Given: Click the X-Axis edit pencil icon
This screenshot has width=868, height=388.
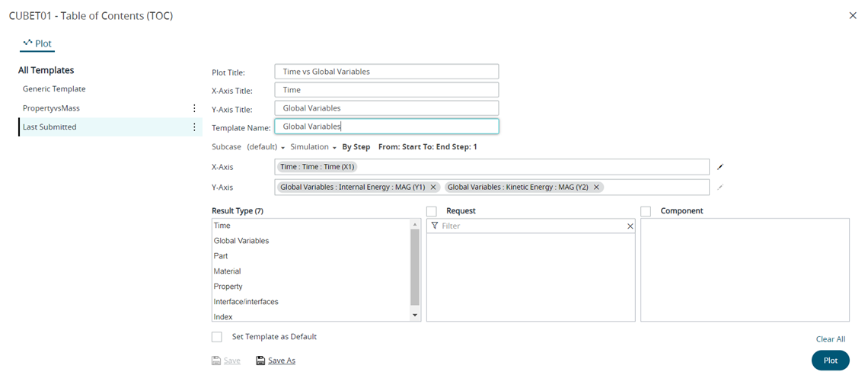Looking at the screenshot, I should (x=720, y=166).
